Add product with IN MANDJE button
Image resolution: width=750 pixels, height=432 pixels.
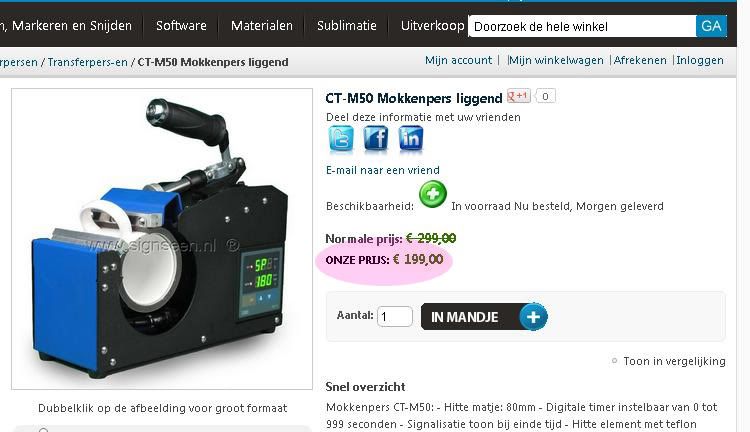pyautogui.click(x=484, y=317)
